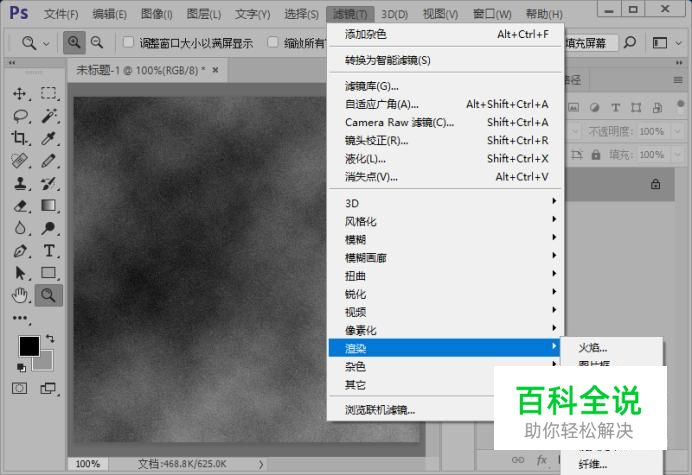Reset default foreground and background colors
The height and width of the screenshot is (475, 692).
(x=21, y=367)
